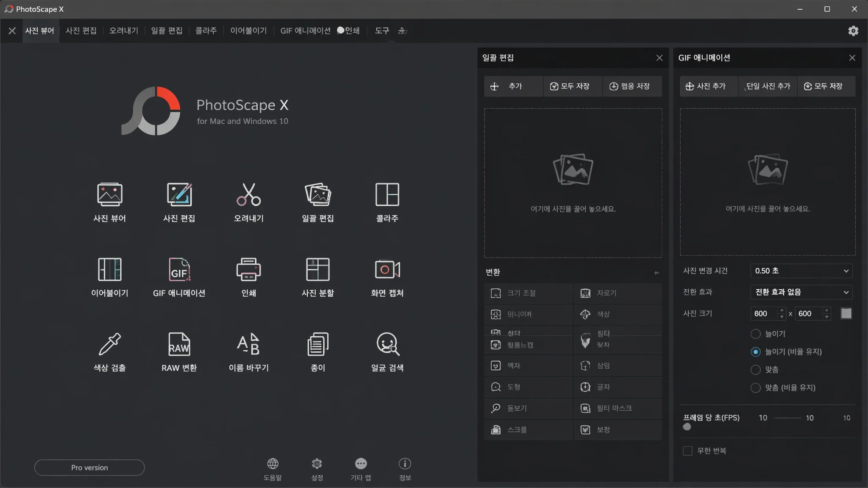Select the 크기 조절 transform tool

(x=528, y=293)
